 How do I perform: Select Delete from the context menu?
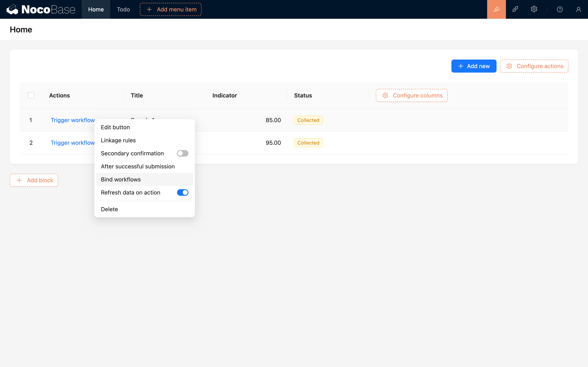109,209
